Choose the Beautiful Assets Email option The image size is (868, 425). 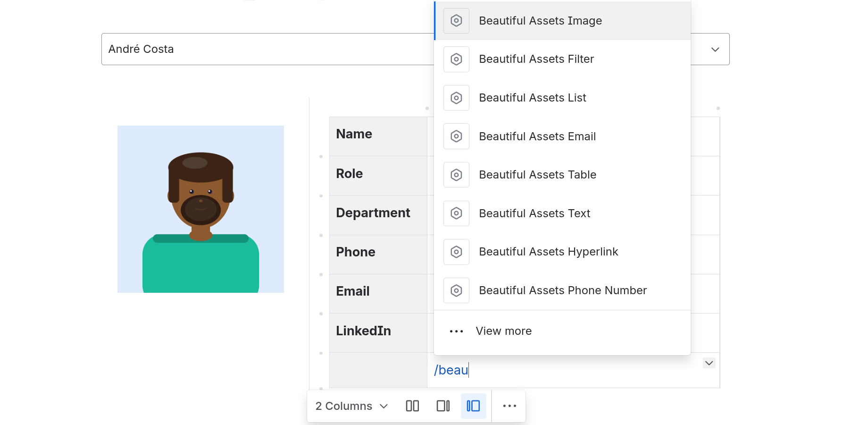pos(537,136)
